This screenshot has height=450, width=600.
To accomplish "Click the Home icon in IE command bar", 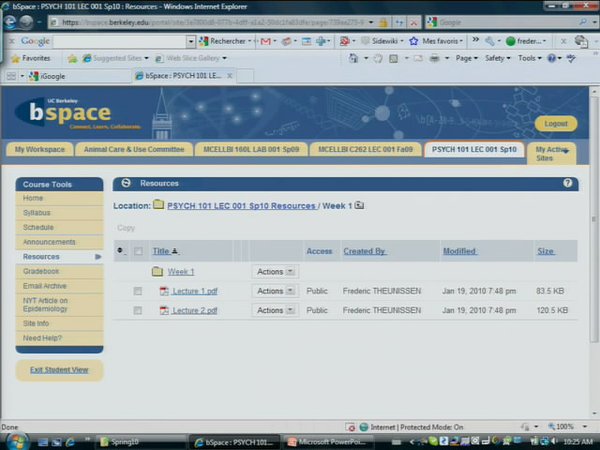I will [353, 58].
